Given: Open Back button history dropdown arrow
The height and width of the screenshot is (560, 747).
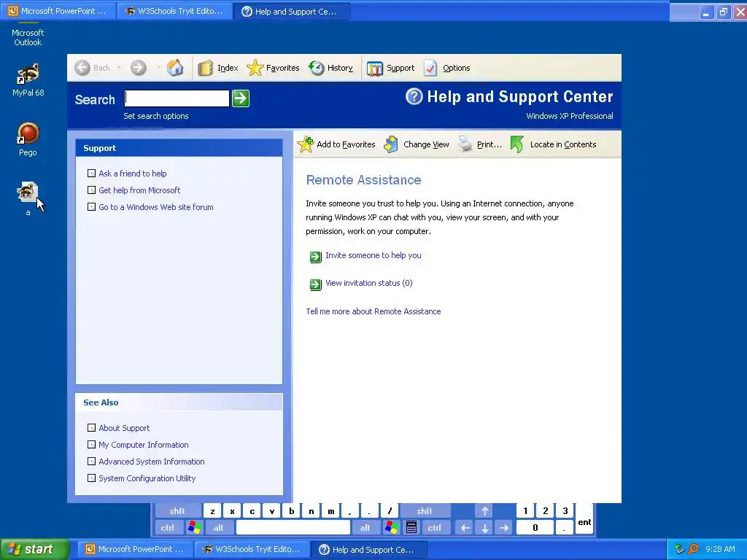Looking at the screenshot, I should [119, 68].
